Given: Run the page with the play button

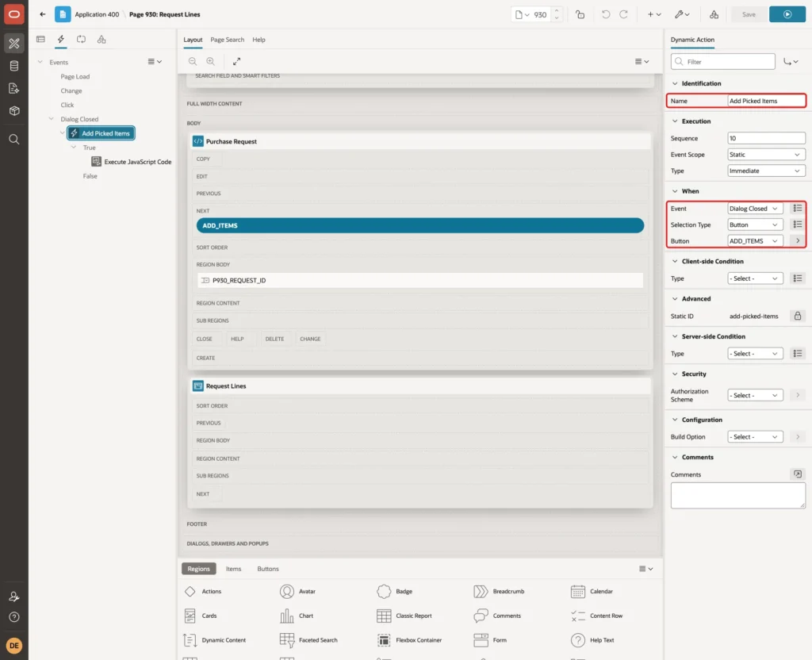Looking at the screenshot, I should (x=787, y=14).
